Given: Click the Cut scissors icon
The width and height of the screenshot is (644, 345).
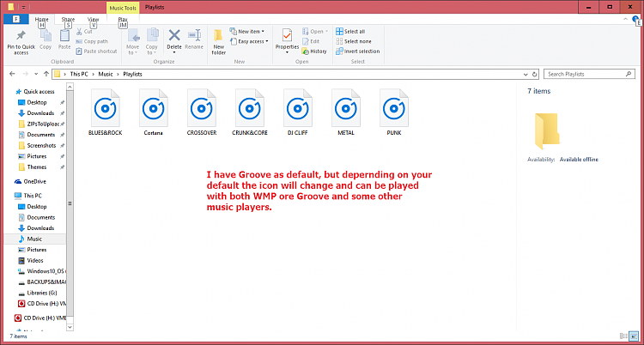Looking at the screenshot, I should click(79, 31).
